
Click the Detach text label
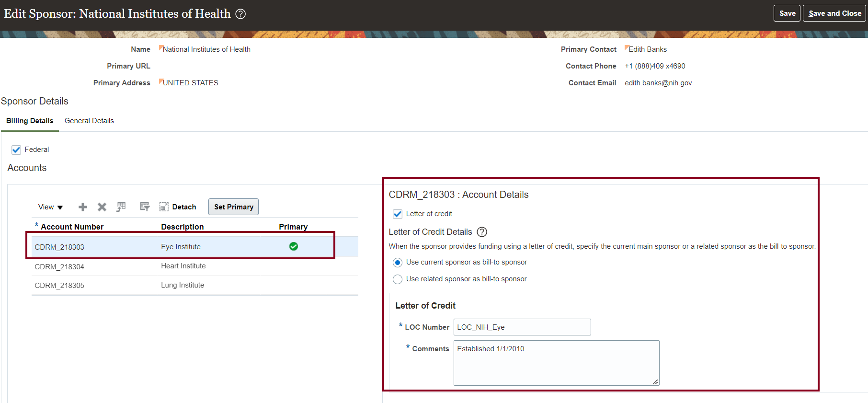click(x=184, y=207)
